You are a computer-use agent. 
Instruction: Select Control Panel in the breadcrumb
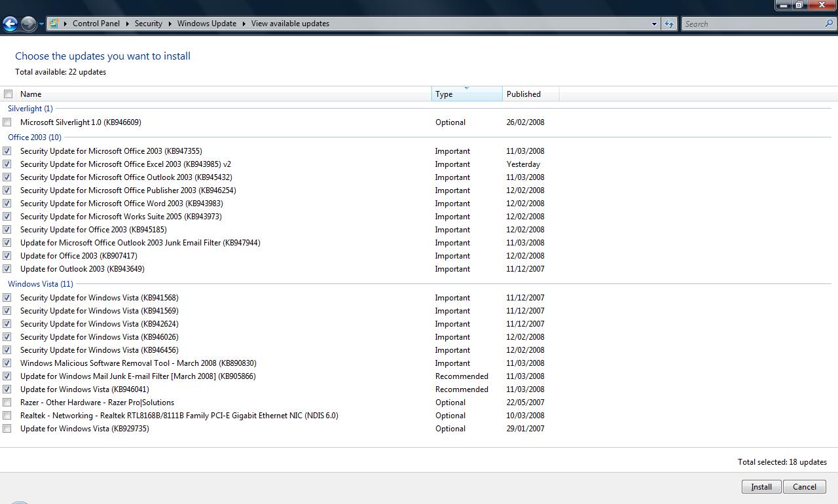click(96, 24)
